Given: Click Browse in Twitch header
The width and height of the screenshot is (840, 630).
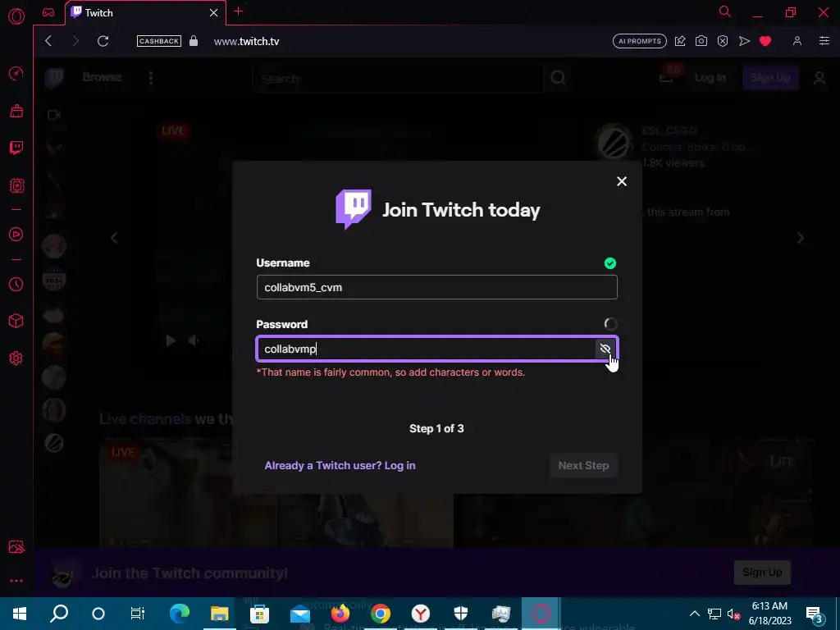Looking at the screenshot, I should click(x=102, y=77).
